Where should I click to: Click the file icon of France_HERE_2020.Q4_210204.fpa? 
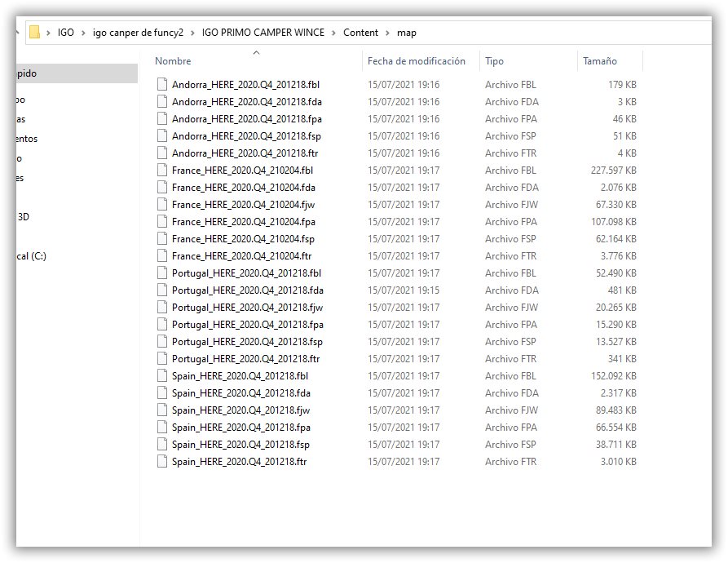162,222
